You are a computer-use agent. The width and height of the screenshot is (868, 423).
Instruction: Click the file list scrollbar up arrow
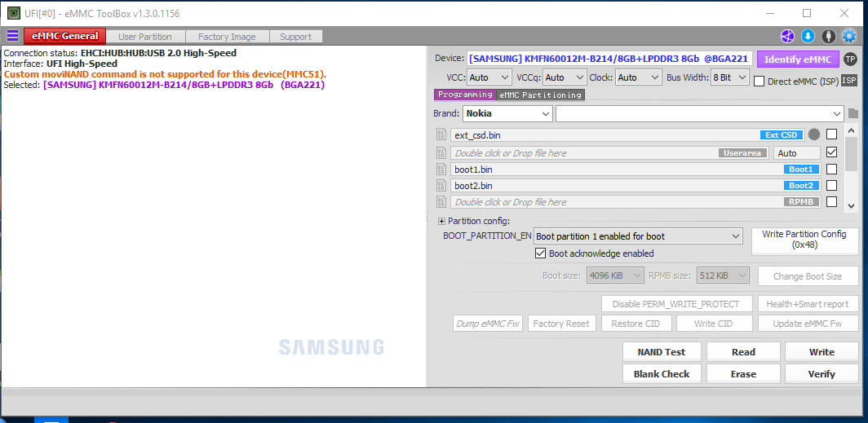[851, 131]
